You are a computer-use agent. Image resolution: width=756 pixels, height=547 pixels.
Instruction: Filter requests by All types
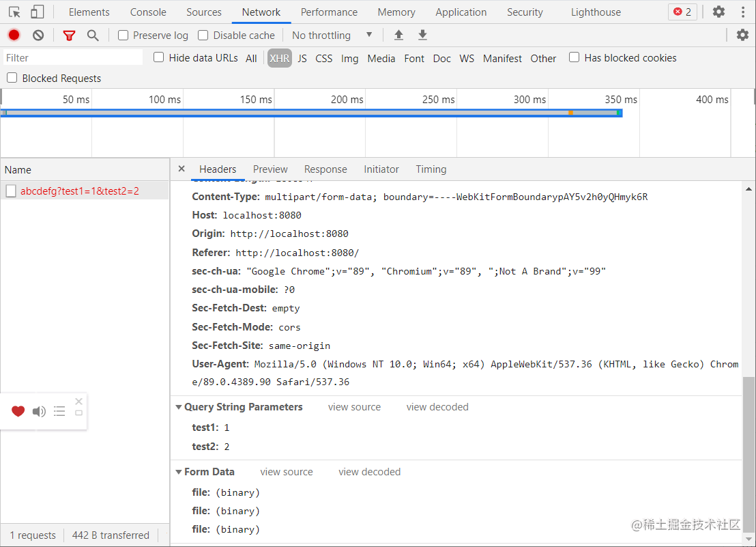251,58
